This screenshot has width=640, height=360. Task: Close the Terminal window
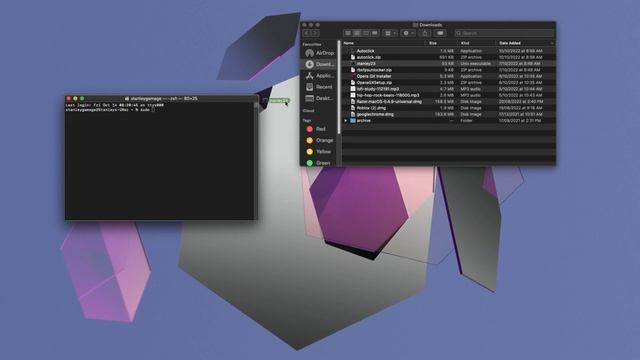pos(68,98)
